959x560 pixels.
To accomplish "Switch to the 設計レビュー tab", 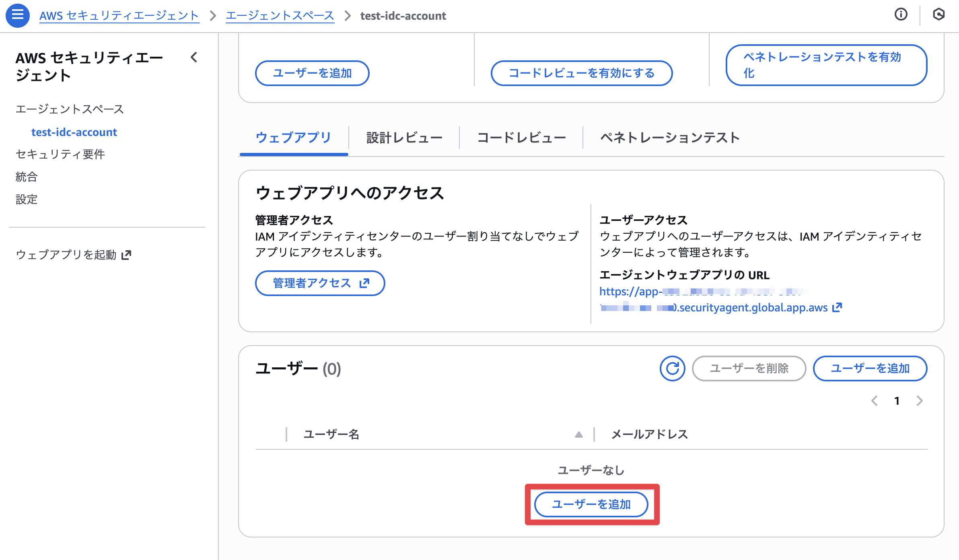I will 404,138.
